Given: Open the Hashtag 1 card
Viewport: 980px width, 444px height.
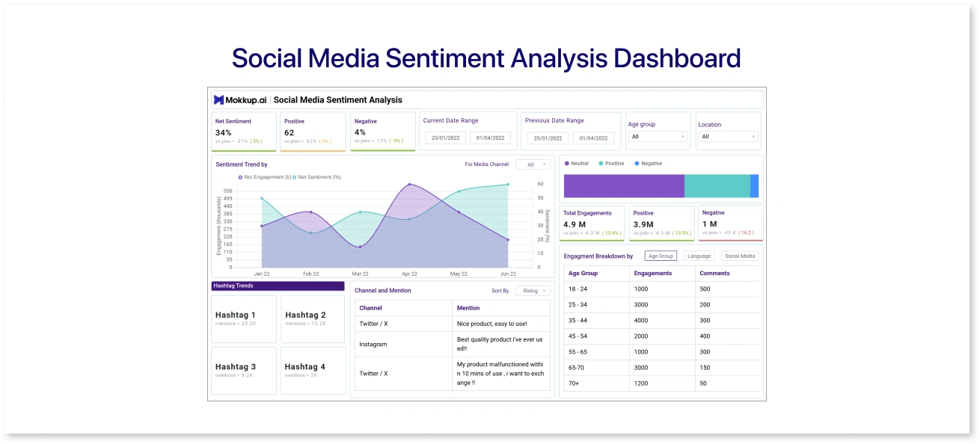Looking at the screenshot, I should (244, 319).
